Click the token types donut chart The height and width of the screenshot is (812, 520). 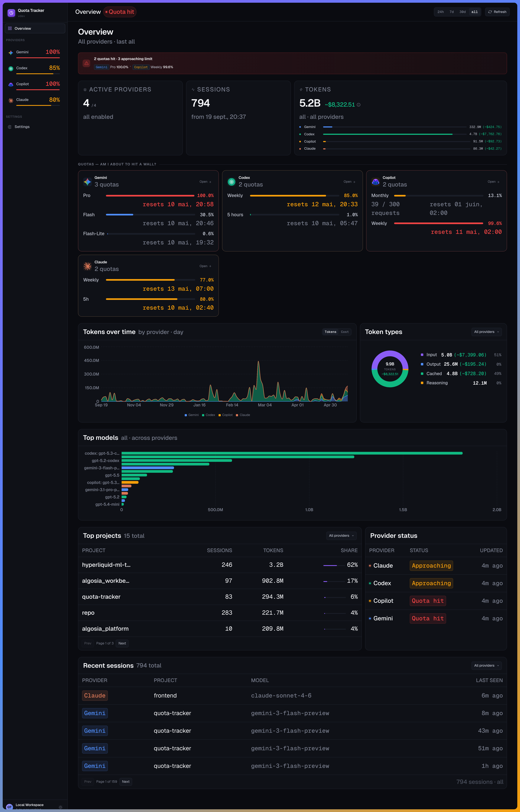390,369
